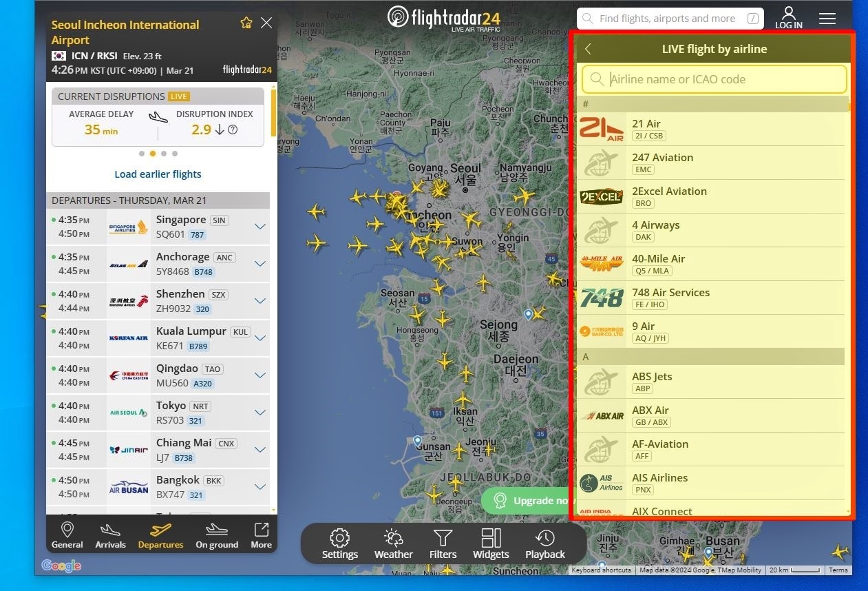Select AF-Aviation airline entry
868x591 pixels.
(710, 449)
